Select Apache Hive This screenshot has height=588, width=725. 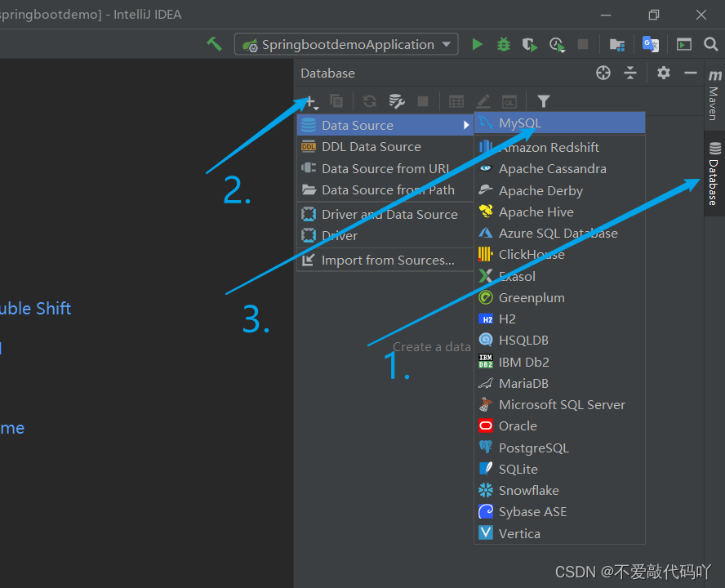pos(559,212)
